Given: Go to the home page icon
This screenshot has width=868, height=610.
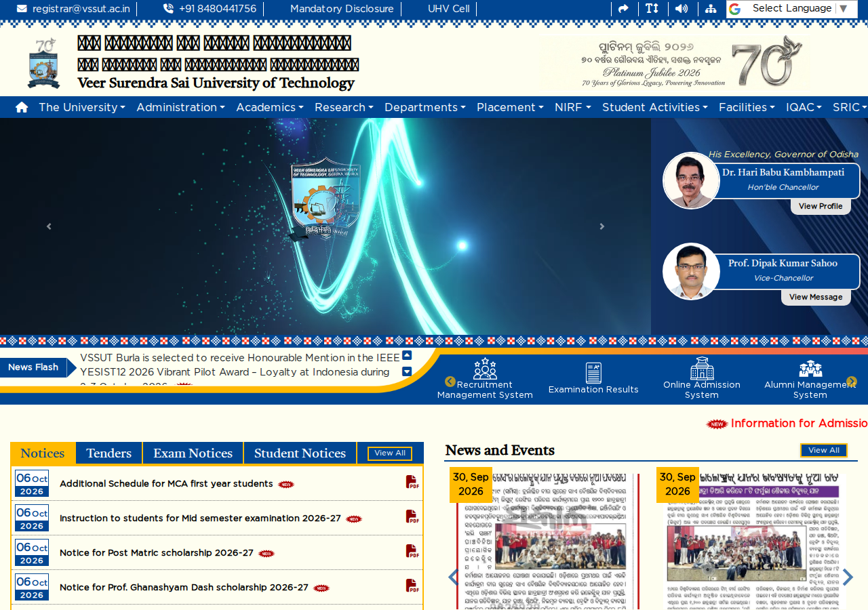Looking at the screenshot, I should (22, 107).
